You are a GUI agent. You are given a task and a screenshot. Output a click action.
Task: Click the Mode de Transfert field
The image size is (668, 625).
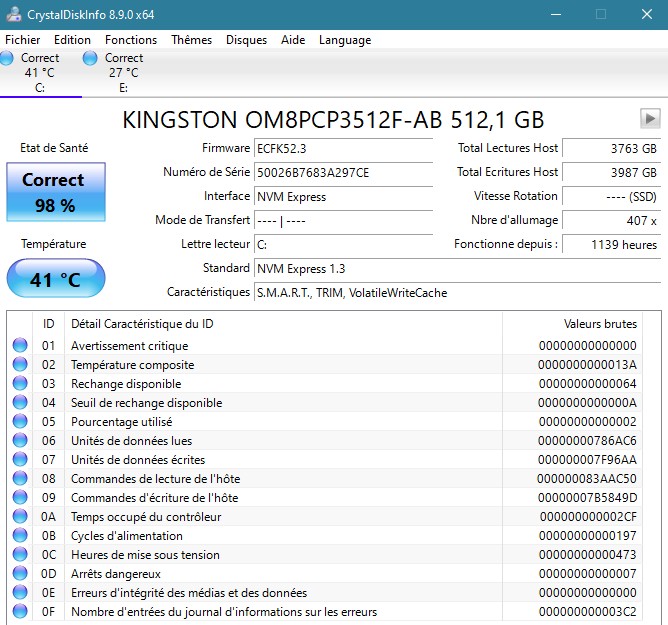[x=343, y=221]
